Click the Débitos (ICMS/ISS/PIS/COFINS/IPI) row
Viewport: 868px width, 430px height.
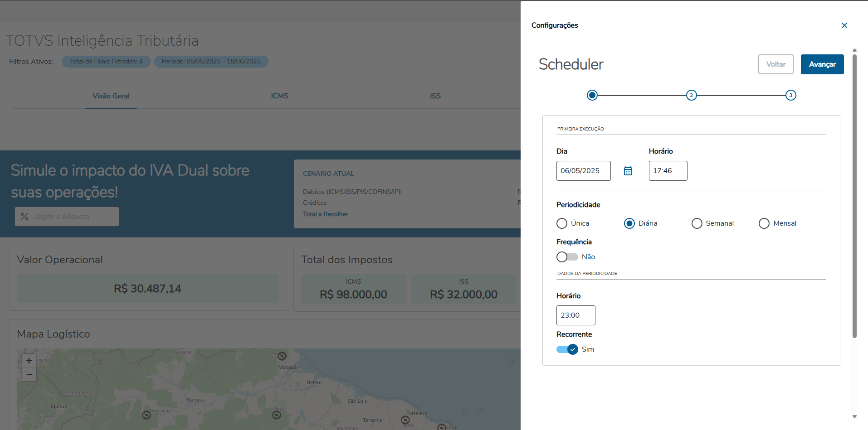point(352,192)
